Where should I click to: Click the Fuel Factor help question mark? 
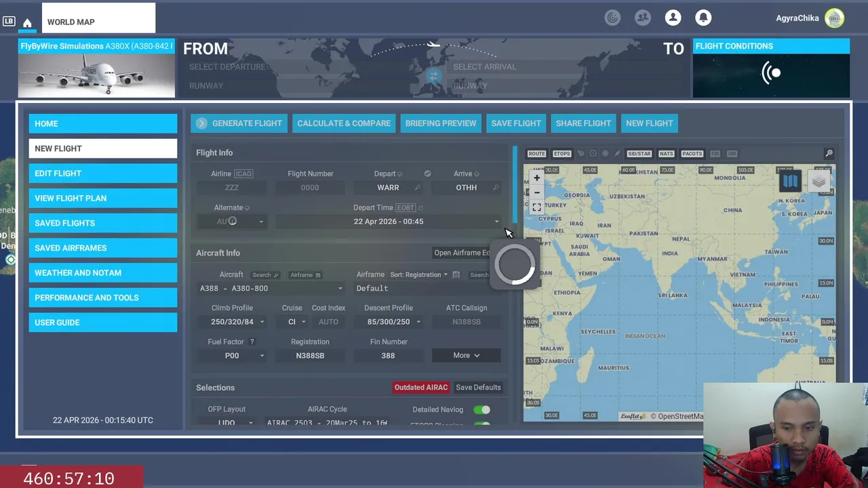pos(252,342)
